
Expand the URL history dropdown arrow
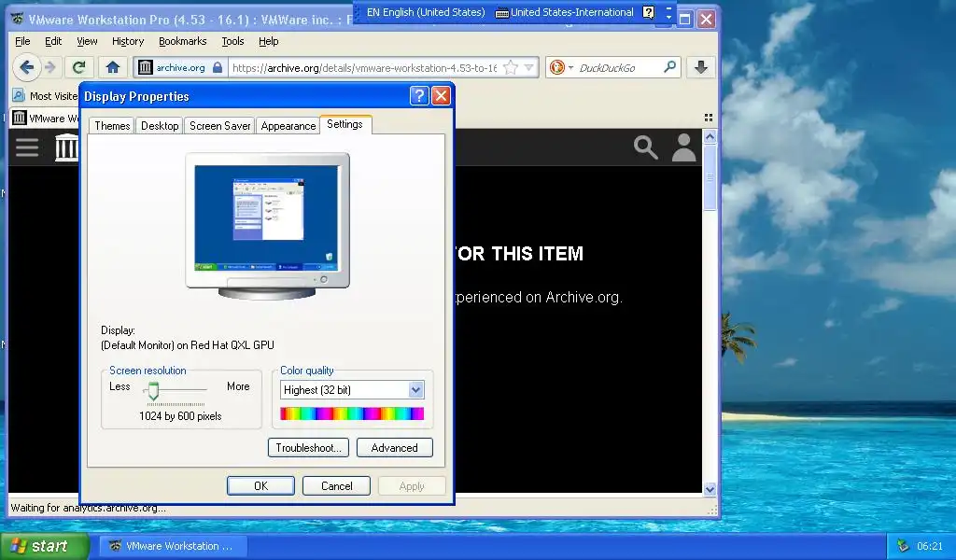[x=528, y=67]
